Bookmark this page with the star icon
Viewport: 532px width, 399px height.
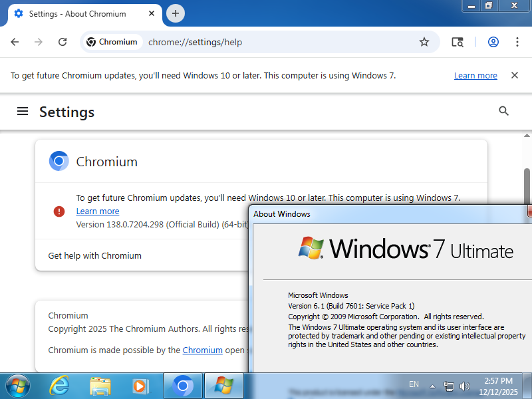point(424,42)
